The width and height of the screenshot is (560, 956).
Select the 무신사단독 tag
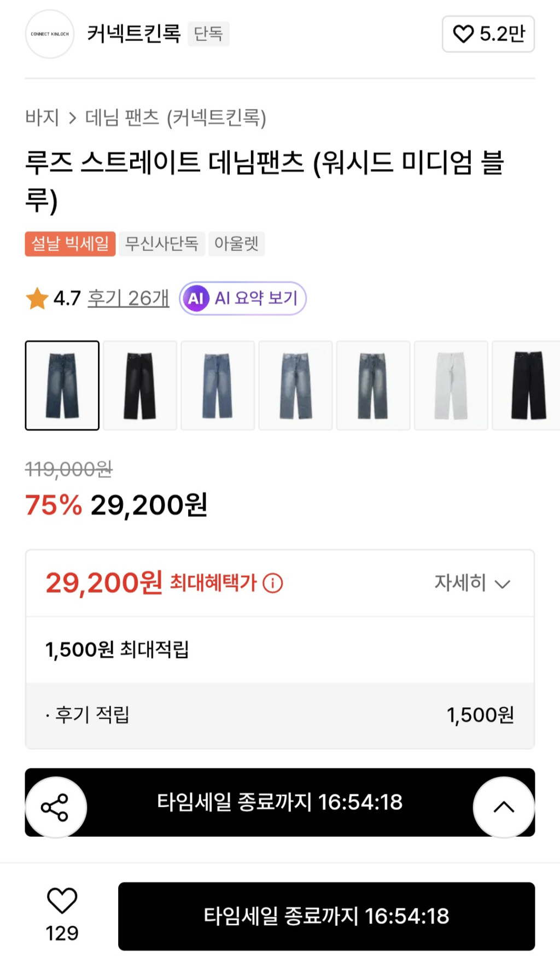[162, 243]
